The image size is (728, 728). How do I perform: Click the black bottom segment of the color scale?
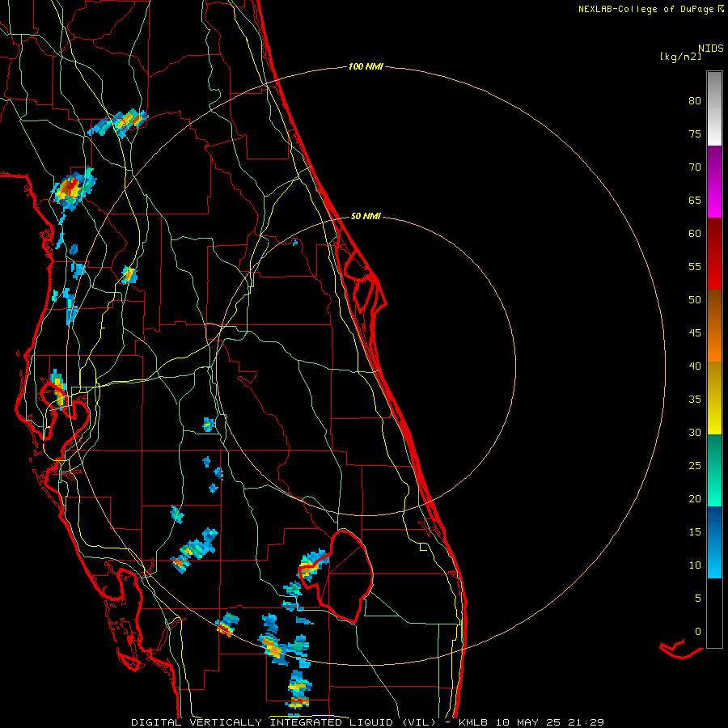[714, 613]
